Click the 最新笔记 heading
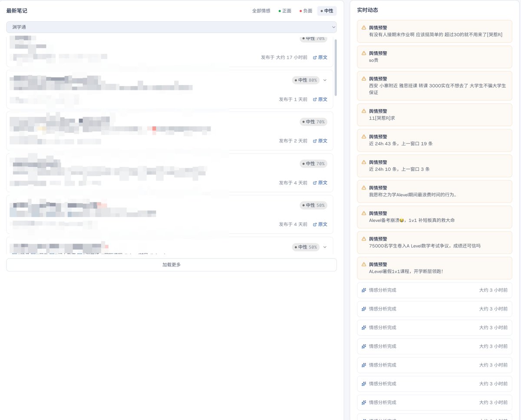 [x=17, y=10]
